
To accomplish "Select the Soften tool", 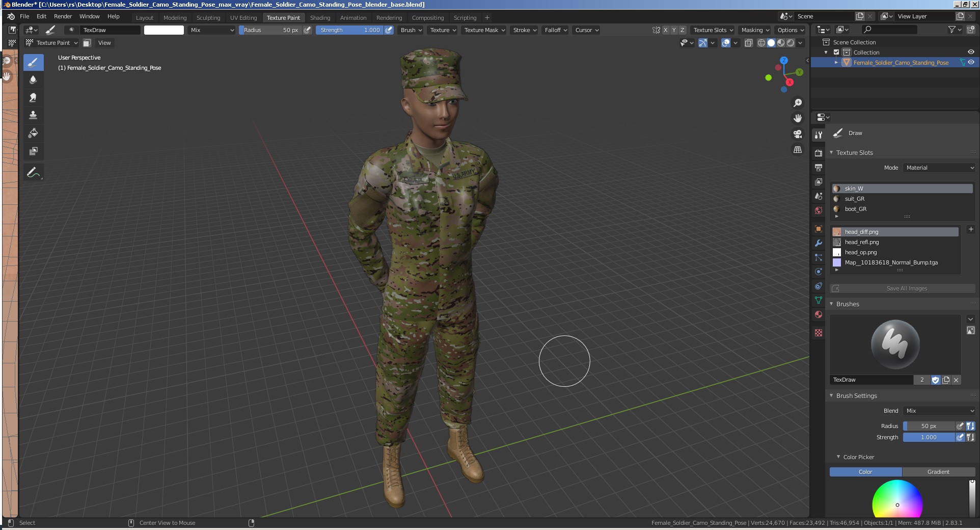I will coord(33,80).
